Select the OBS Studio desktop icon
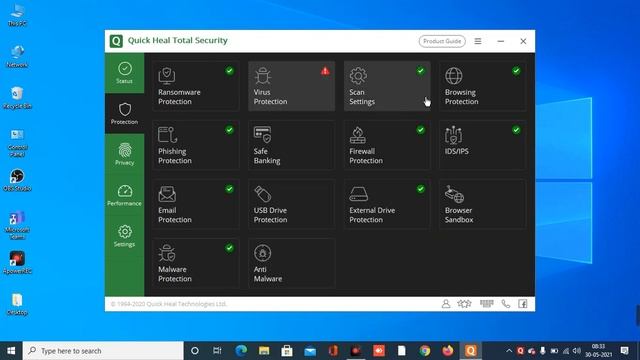Image resolution: width=640 pixels, height=360 pixels. (x=17, y=180)
